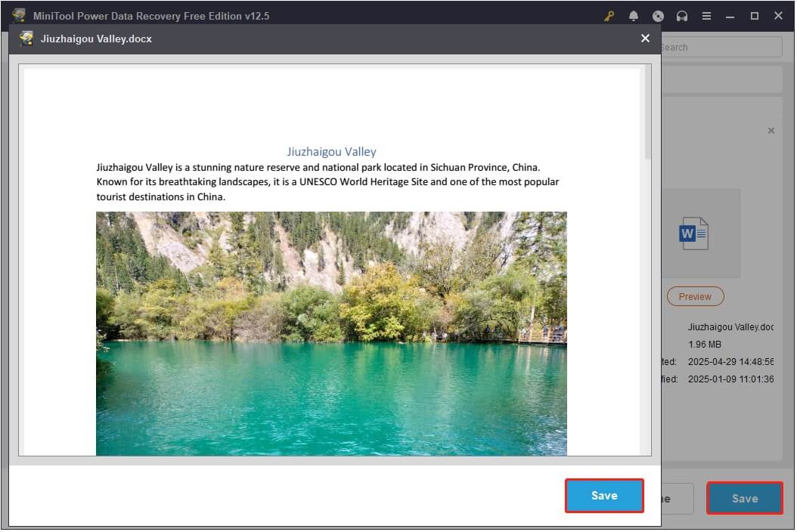
Task: Close the Jiuzhaigou Valley.docx preview dialog
Action: (x=645, y=39)
